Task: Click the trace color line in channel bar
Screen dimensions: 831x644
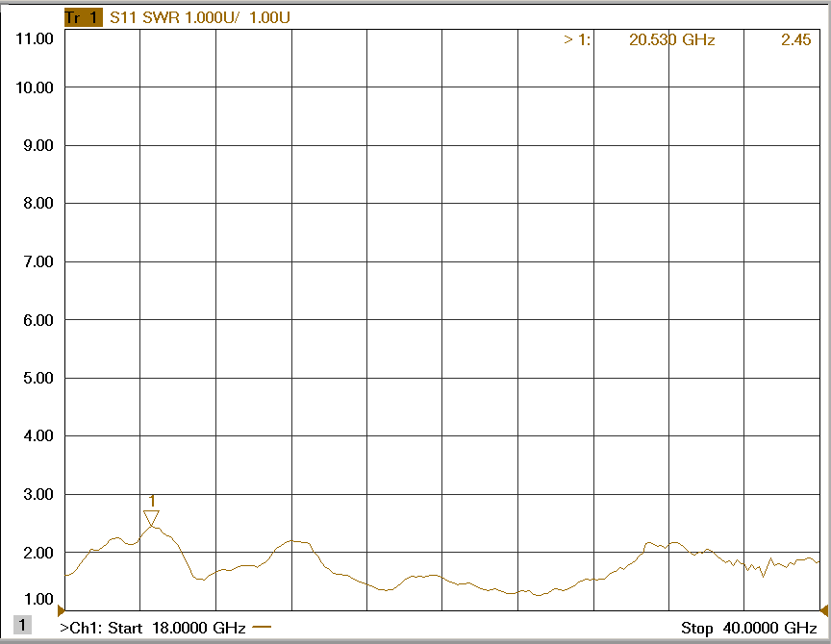Action: pos(261,628)
